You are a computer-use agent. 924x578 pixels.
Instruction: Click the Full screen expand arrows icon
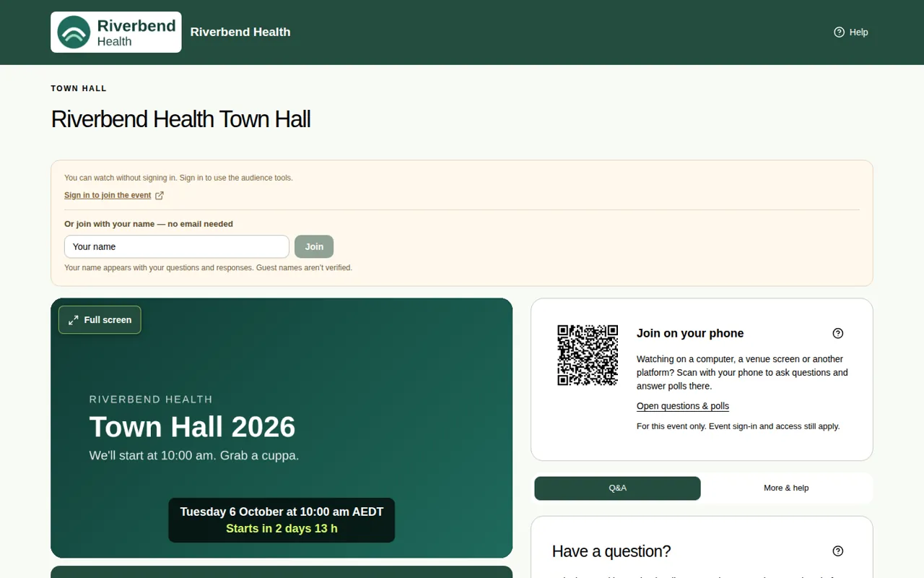[74, 320]
